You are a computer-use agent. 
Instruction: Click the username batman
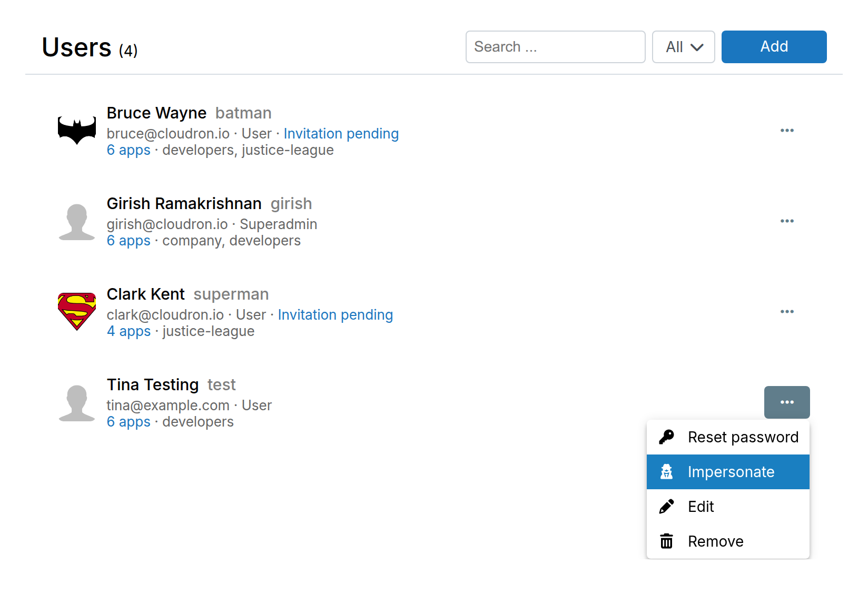(x=243, y=113)
